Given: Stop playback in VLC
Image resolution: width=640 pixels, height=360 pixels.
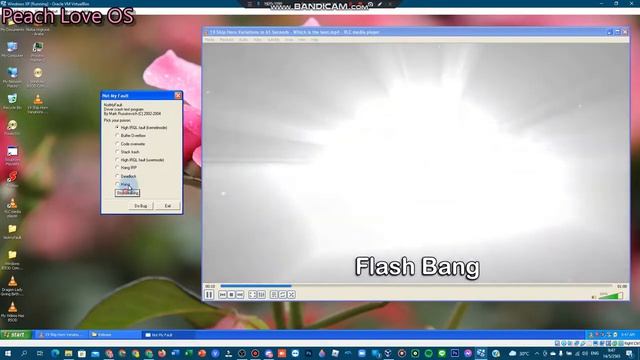Looking at the screenshot, I should 231,295.
